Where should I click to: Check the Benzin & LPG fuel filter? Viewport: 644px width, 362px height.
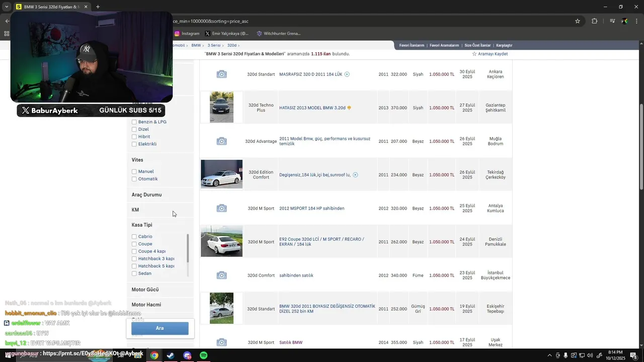pos(134,122)
